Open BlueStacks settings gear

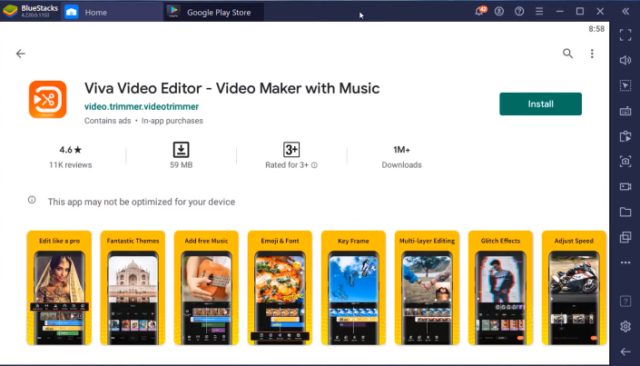pyautogui.click(x=625, y=326)
